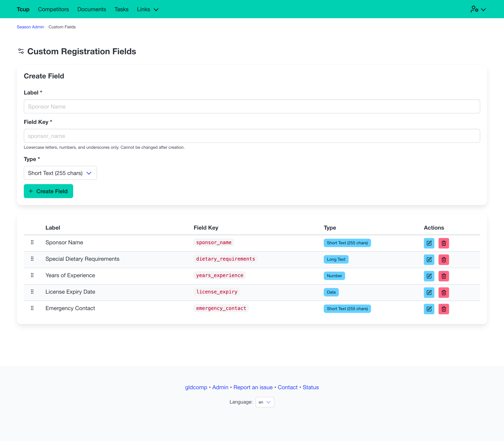
Task: Delete the Sponsor Name field
Action: [x=444, y=243]
